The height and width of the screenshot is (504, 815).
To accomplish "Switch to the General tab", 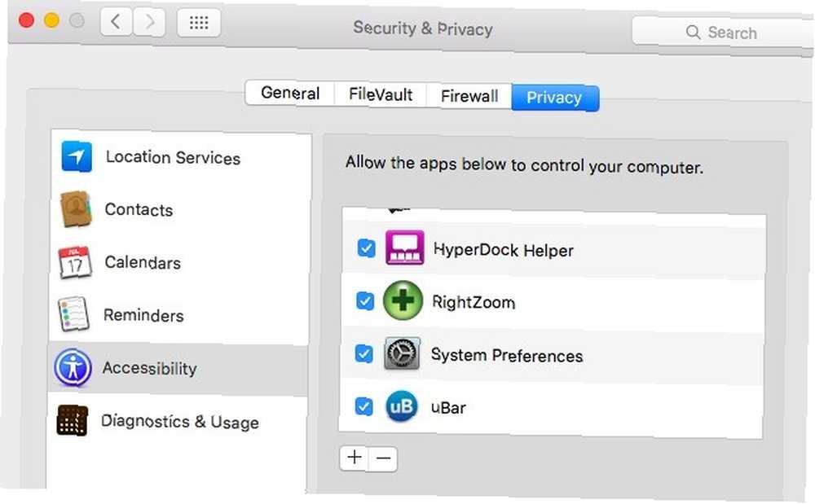I will point(290,93).
